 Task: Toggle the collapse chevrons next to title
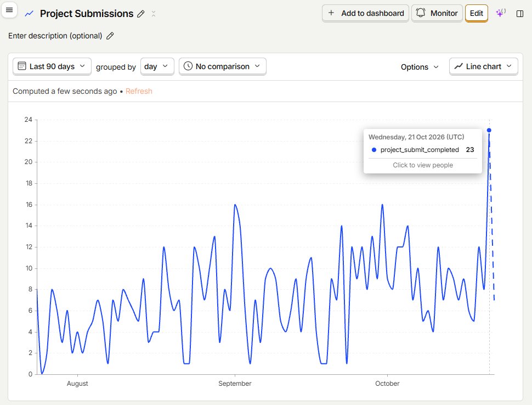tap(154, 14)
